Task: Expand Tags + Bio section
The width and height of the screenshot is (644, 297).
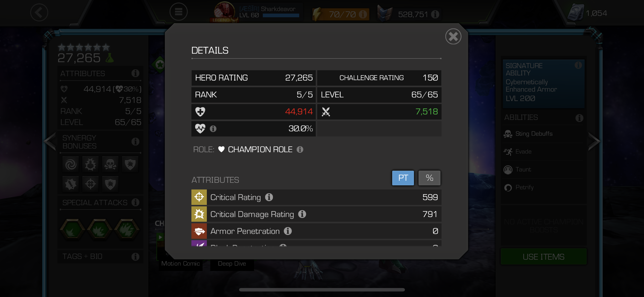Action: click(100, 256)
